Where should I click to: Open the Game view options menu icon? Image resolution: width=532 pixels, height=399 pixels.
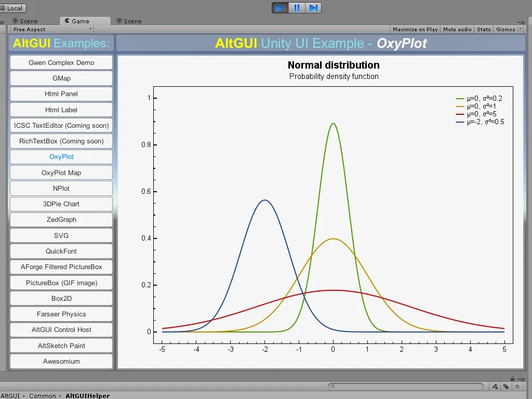521,22
